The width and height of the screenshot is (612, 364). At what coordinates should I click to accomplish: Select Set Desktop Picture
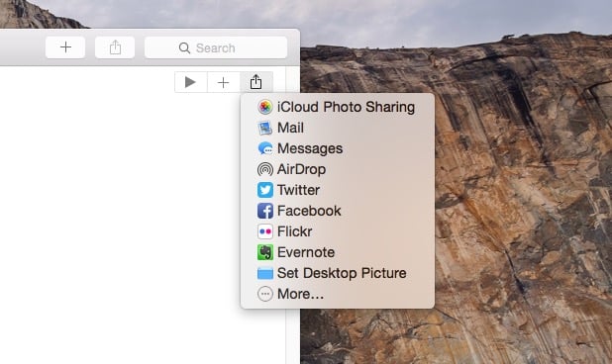point(338,273)
